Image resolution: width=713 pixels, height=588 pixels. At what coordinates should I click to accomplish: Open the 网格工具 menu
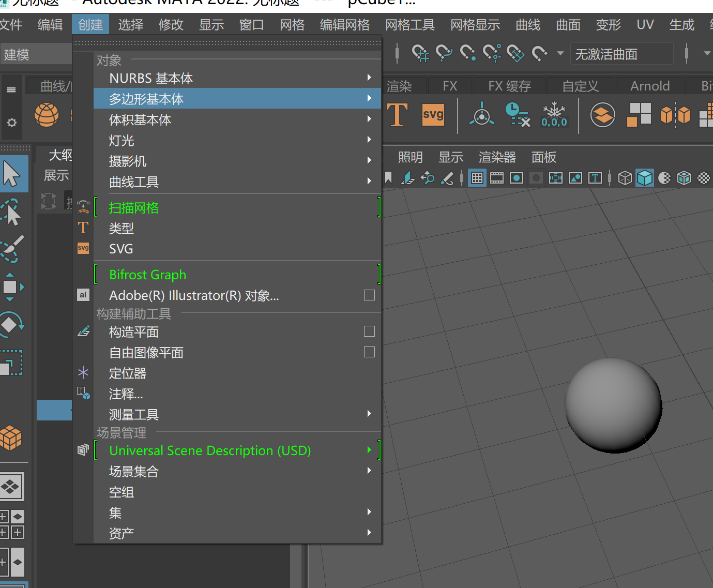click(x=410, y=24)
